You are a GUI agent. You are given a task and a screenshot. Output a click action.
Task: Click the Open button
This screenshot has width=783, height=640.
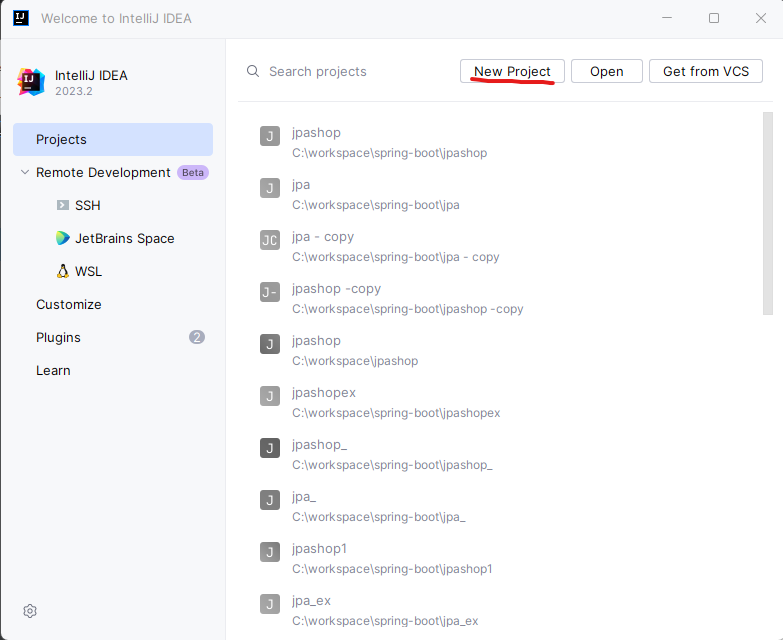point(607,71)
